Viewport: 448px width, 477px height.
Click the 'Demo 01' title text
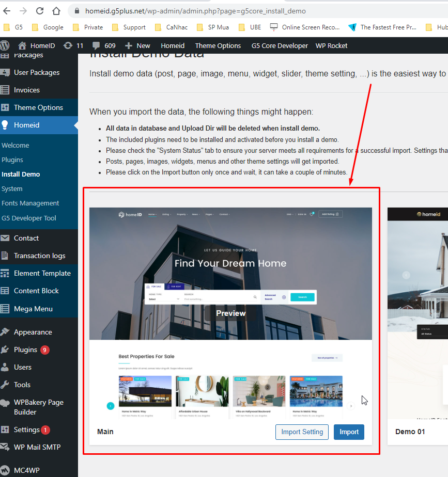[x=410, y=432]
